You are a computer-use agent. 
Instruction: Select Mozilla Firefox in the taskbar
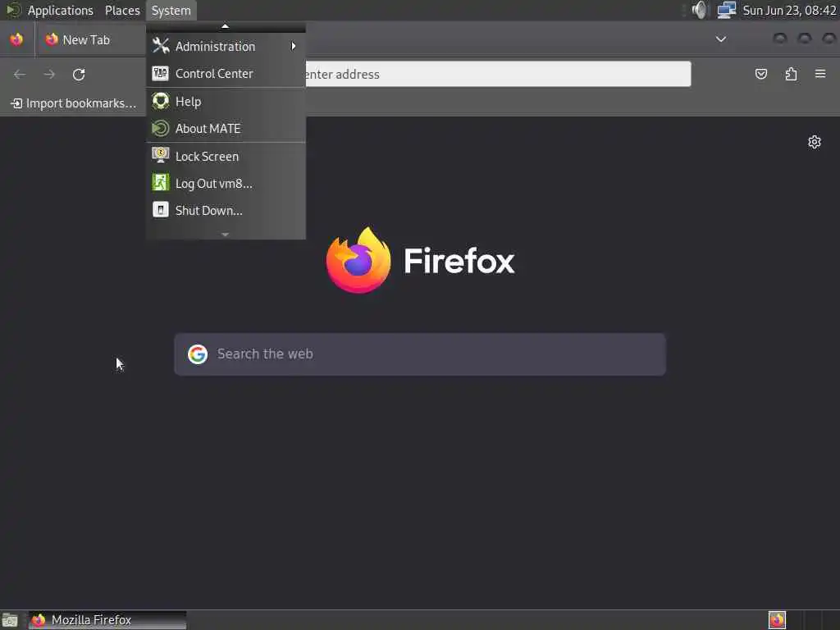[107, 620]
